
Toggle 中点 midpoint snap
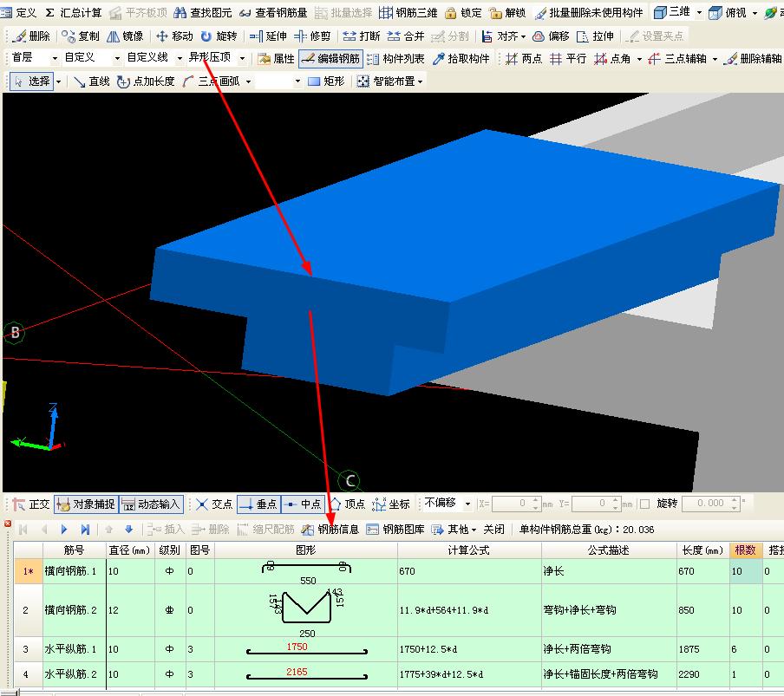pos(303,504)
